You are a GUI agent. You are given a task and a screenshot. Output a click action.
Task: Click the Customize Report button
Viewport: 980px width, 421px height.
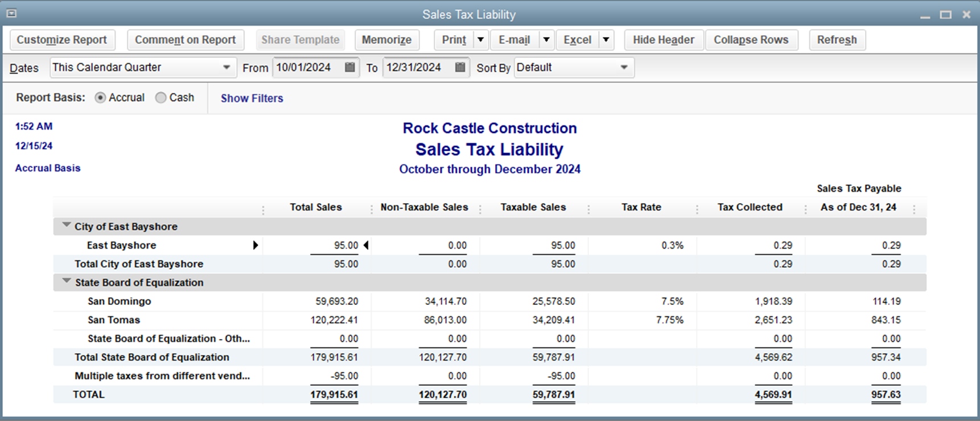click(62, 40)
